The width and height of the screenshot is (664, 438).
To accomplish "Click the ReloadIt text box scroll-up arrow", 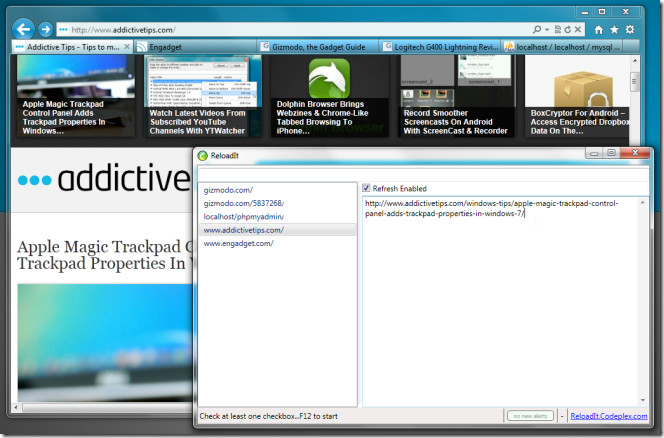I will tap(643, 203).
